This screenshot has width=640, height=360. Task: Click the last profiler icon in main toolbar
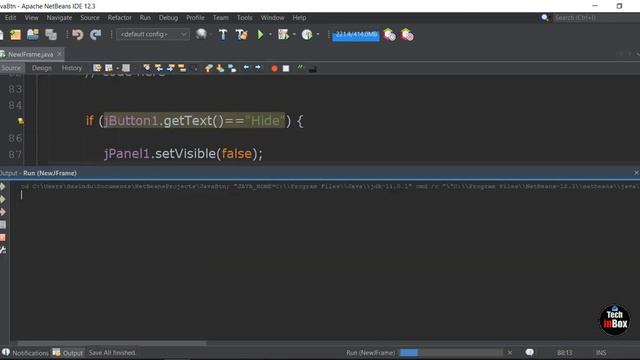click(407, 35)
